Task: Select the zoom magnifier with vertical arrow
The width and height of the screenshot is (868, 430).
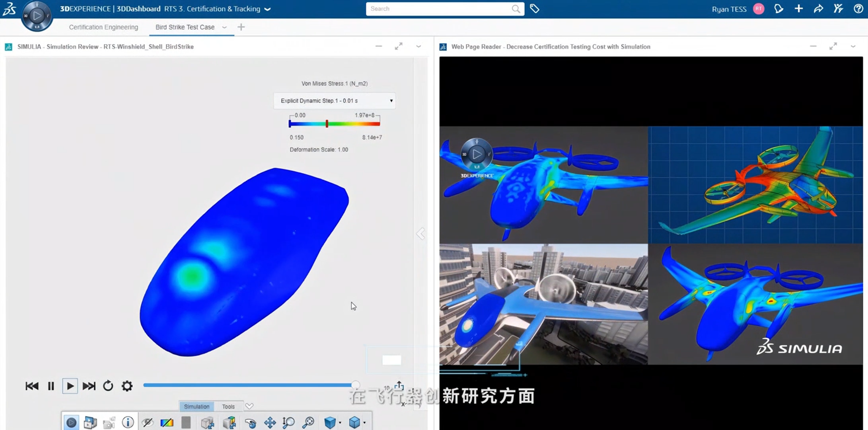Action: 288,422
